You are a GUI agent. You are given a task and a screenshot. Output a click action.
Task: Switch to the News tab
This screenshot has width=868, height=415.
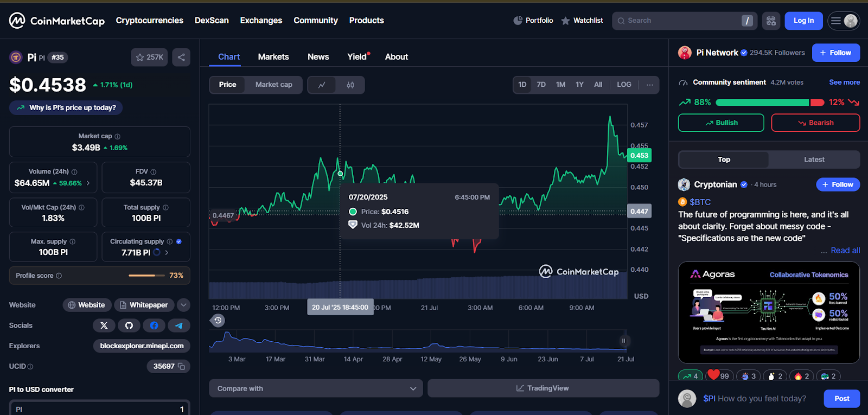[x=318, y=57]
